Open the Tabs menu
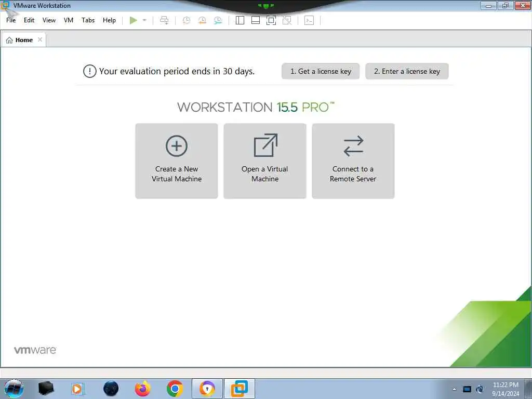The image size is (532, 399). tap(88, 20)
